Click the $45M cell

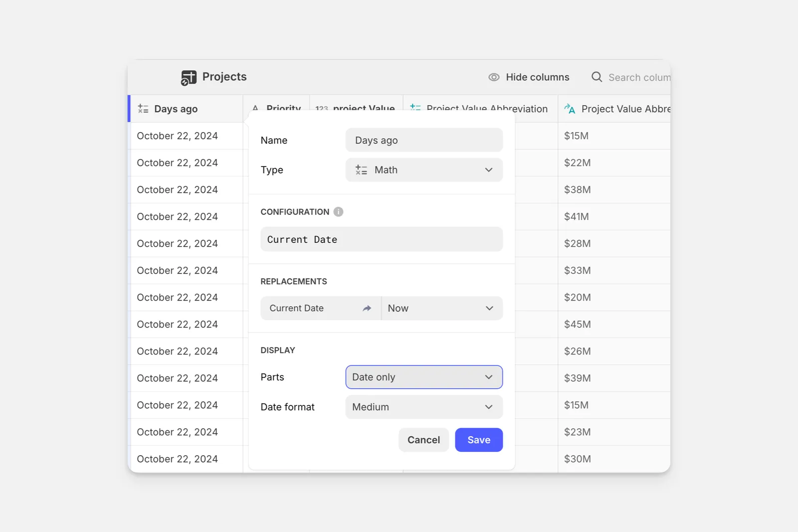614,324
